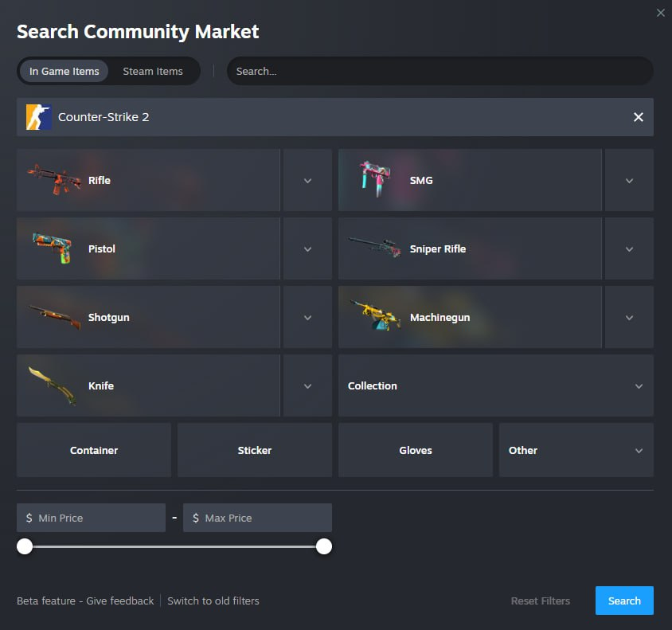Expand the Machinegun category chevron
Image resolution: width=672 pixels, height=630 pixels.
pyautogui.click(x=629, y=318)
